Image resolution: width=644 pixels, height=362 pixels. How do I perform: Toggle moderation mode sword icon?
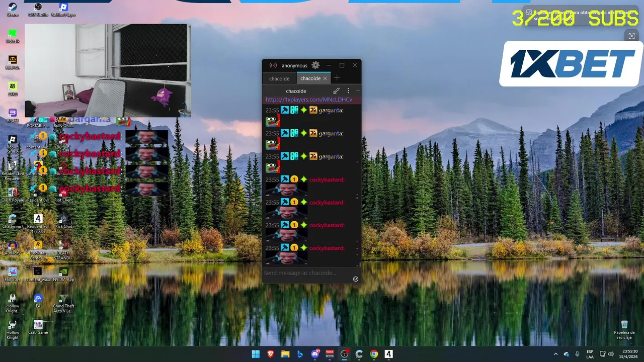pyautogui.click(x=336, y=91)
